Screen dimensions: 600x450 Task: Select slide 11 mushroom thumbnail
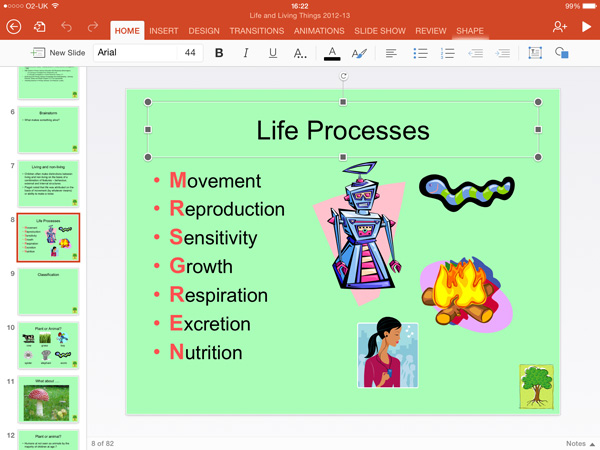pos(48,399)
